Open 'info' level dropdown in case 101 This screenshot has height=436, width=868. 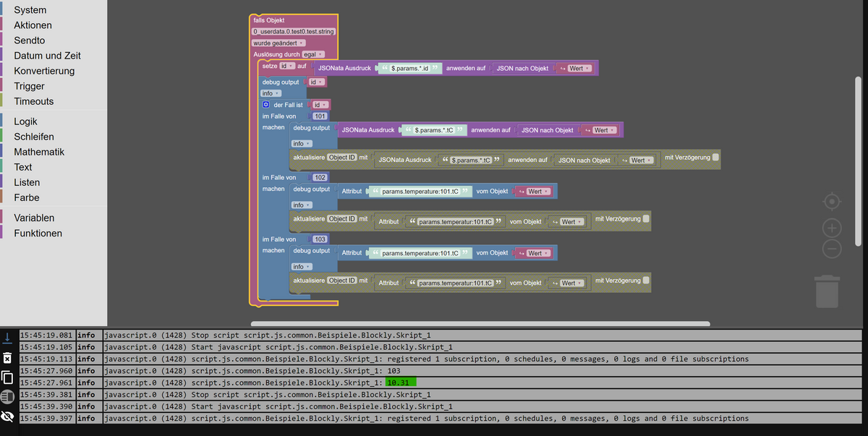click(x=302, y=144)
